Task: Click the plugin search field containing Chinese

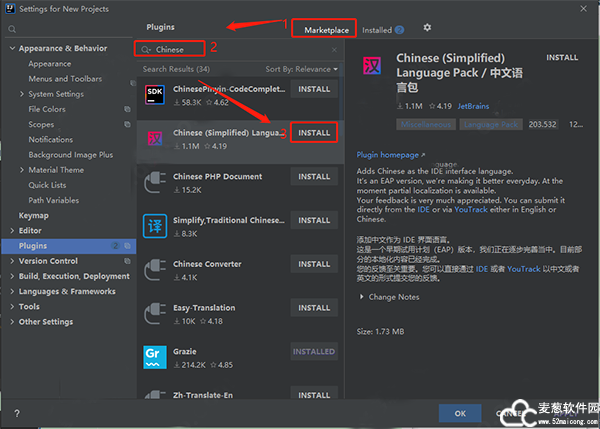Action: (x=180, y=48)
